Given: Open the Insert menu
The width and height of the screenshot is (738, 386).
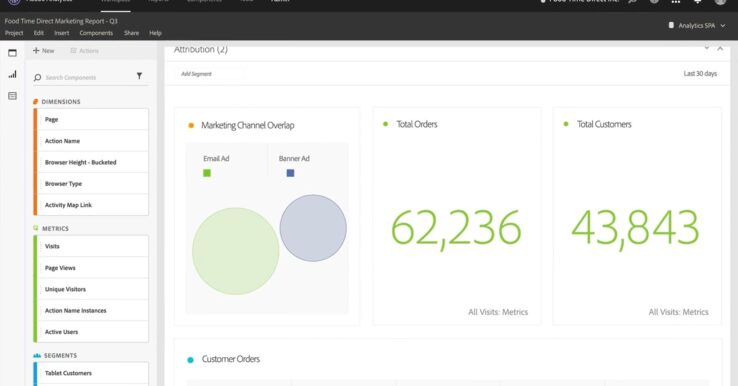Looking at the screenshot, I should 62,33.
